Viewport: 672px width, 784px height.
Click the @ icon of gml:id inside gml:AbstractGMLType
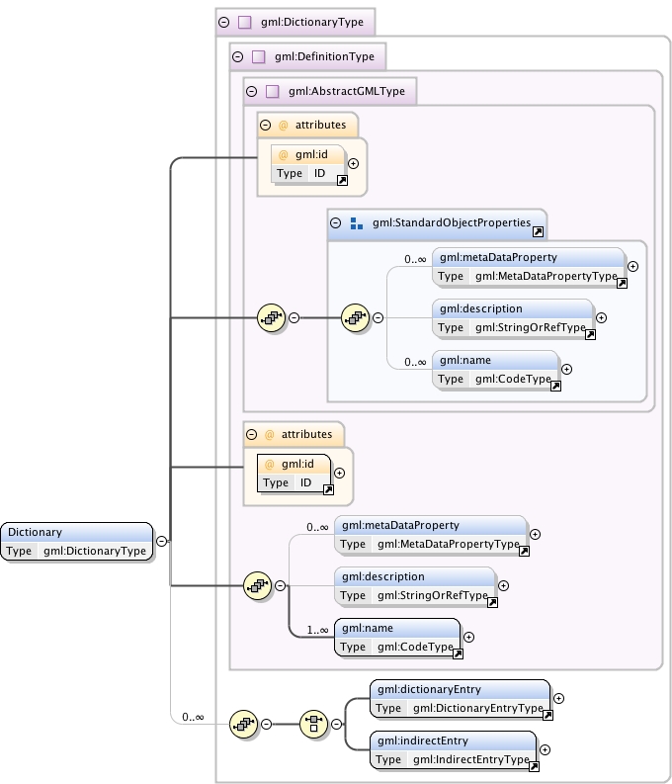click(284, 155)
